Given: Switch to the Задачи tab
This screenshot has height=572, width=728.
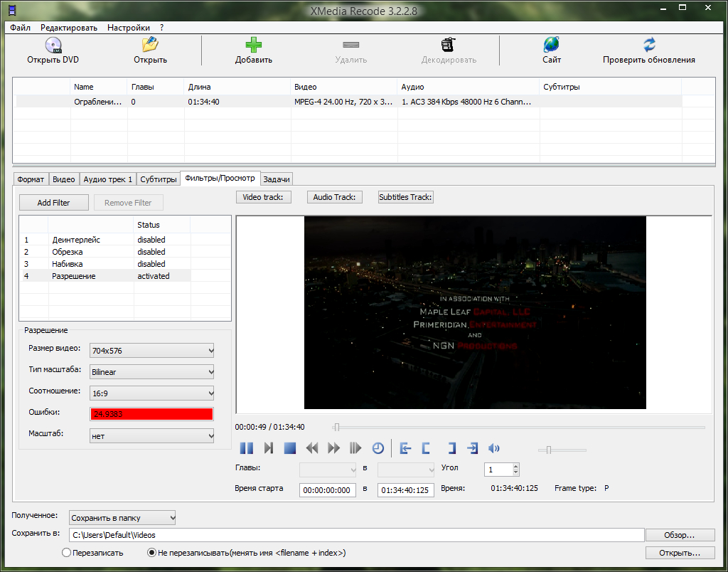Looking at the screenshot, I should click(277, 179).
